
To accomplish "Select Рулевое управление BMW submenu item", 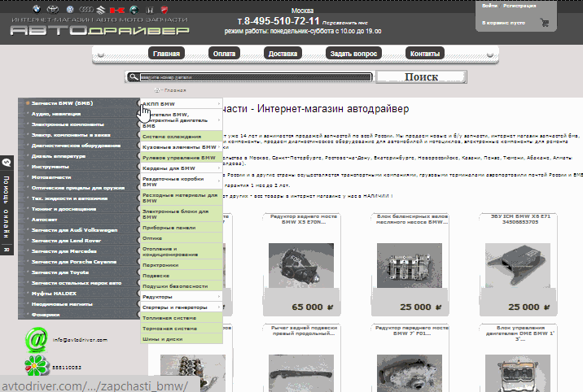I will (x=182, y=158).
